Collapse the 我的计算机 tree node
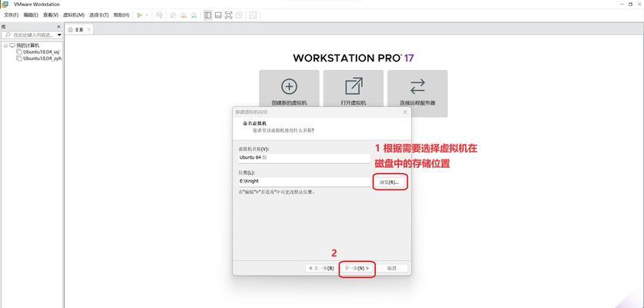The height and width of the screenshot is (308, 644). [5, 45]
